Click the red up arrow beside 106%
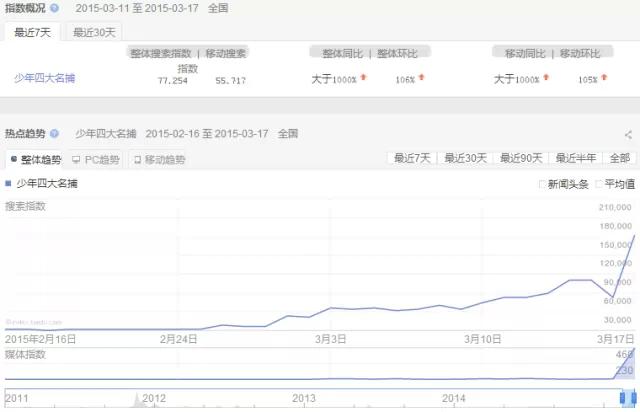The image size is (640, 412). pos(421,78)
